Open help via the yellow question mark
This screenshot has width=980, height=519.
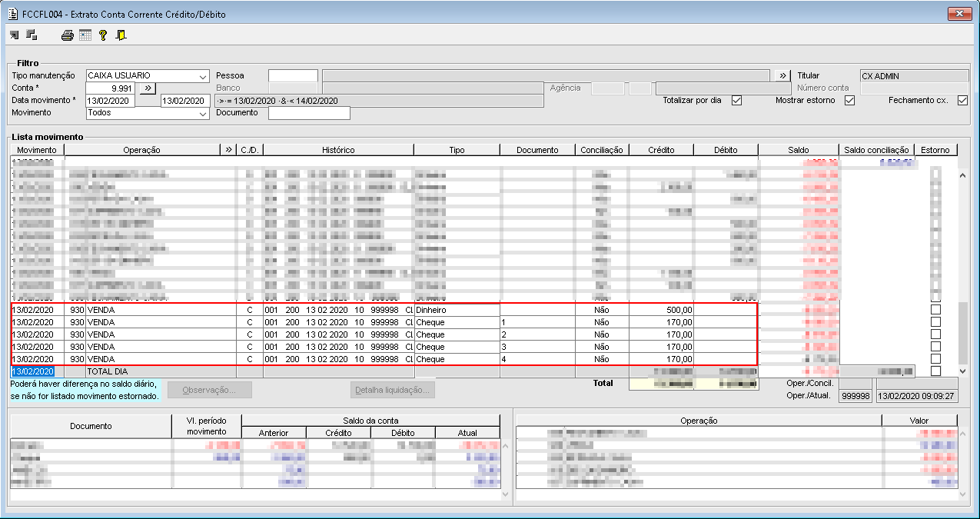tap(102, 35)
